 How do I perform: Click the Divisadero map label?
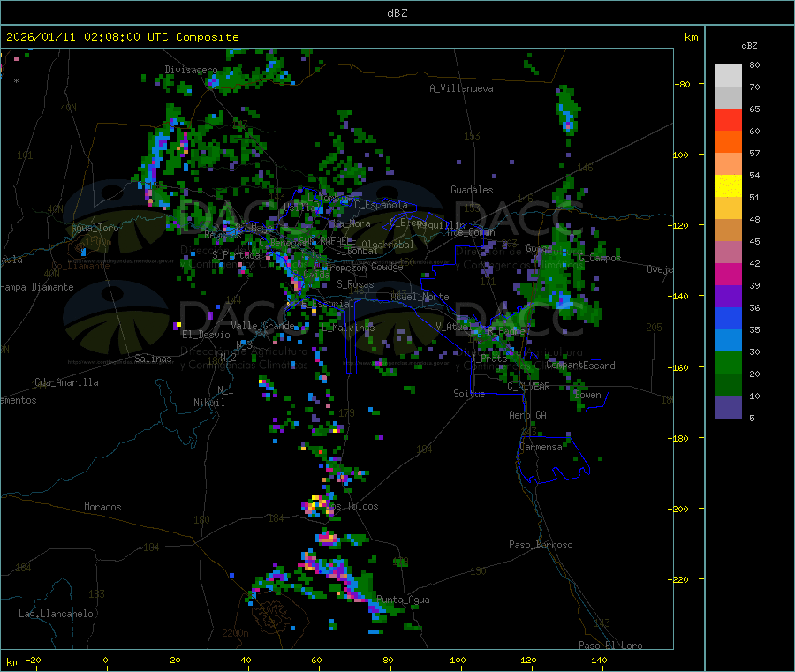click(191, 70)
